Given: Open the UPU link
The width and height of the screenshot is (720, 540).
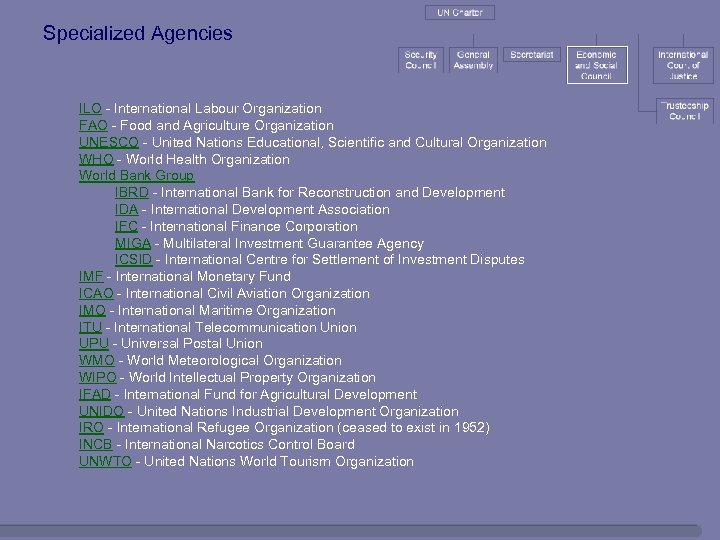Looking at the screenshot, I should coord(94,343).
